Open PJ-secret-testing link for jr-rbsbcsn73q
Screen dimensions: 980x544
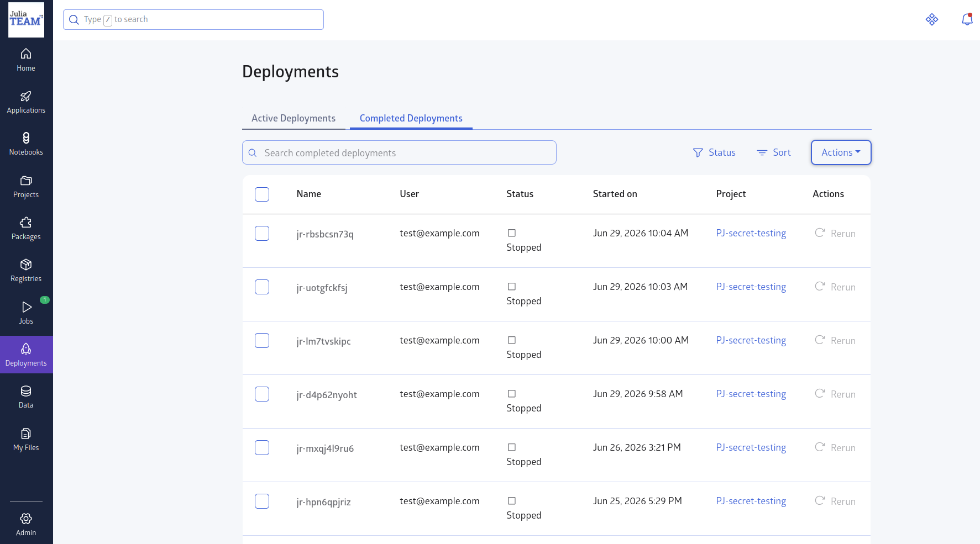pos(751,233)
